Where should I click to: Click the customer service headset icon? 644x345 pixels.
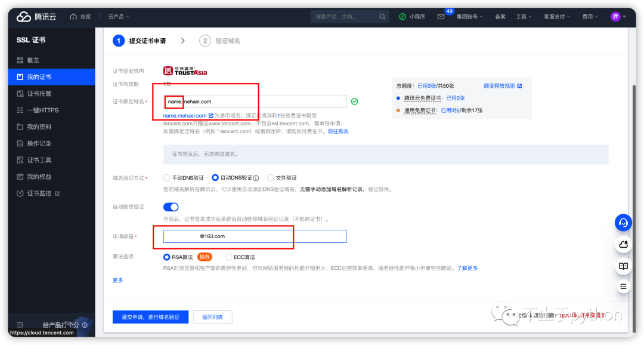tap(623, 223)
